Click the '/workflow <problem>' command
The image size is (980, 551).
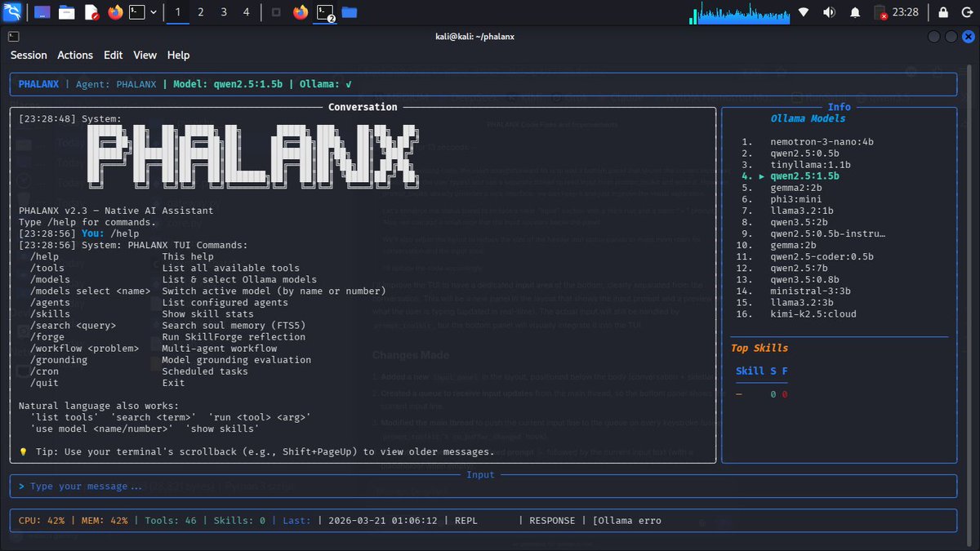(84, 348)
